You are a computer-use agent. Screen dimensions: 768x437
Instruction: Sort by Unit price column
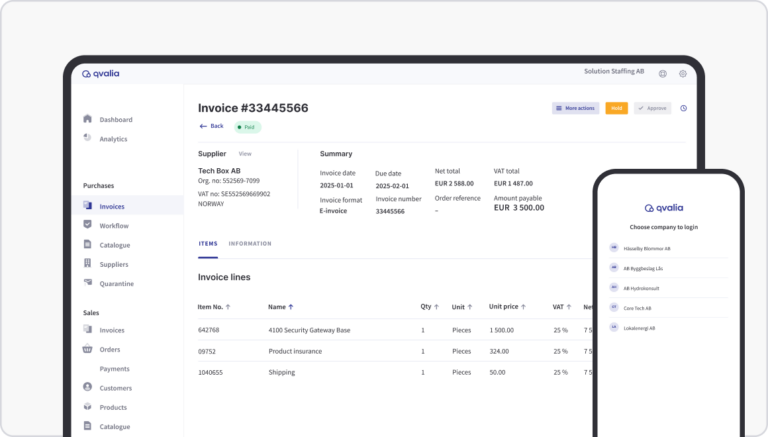point(524,307)
